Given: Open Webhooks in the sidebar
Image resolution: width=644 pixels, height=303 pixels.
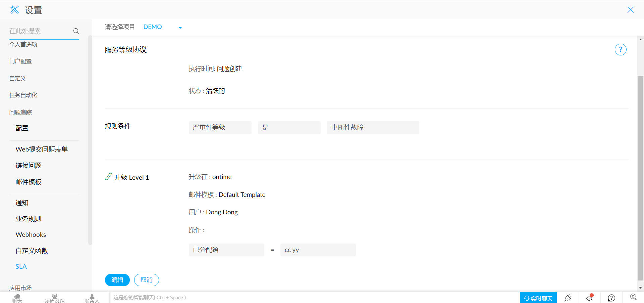Looking at the screenshot, I should coord(31,234).
